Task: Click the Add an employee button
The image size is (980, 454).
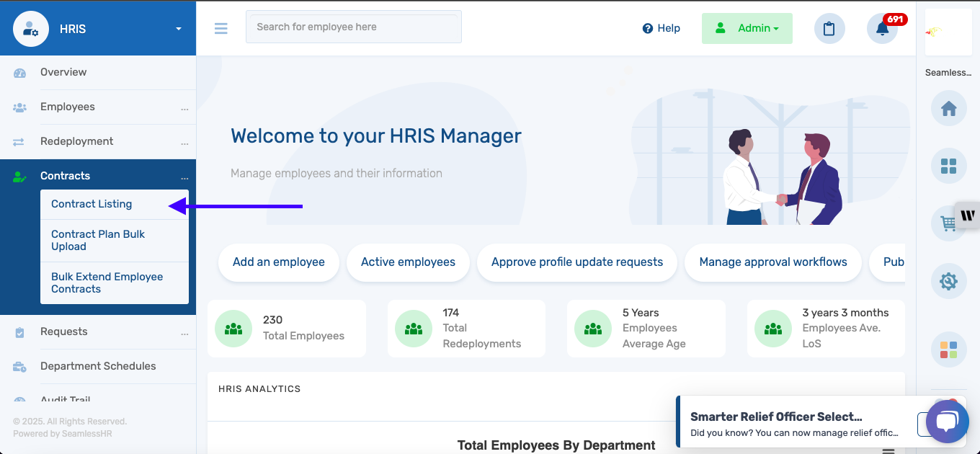Action: (x=279, y=262)
